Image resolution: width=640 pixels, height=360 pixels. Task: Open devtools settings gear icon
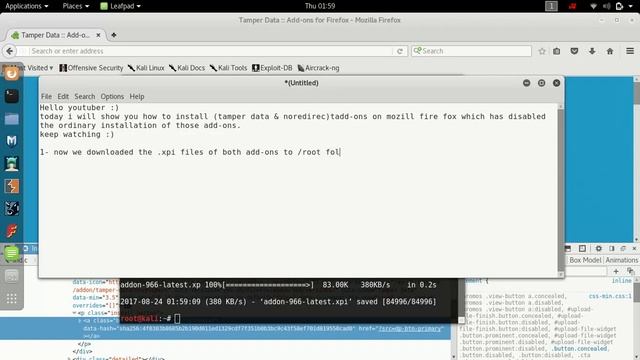tap(598, 248)
